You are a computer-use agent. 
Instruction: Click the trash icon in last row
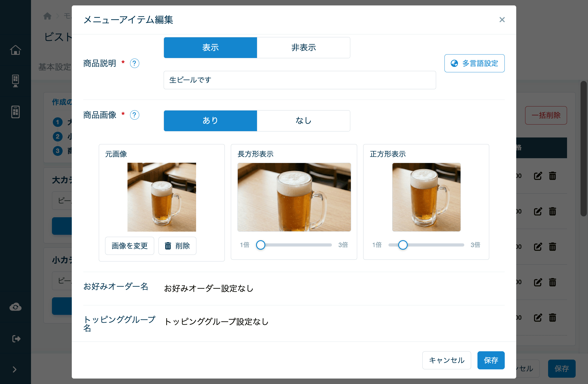(x=553, y=317)
